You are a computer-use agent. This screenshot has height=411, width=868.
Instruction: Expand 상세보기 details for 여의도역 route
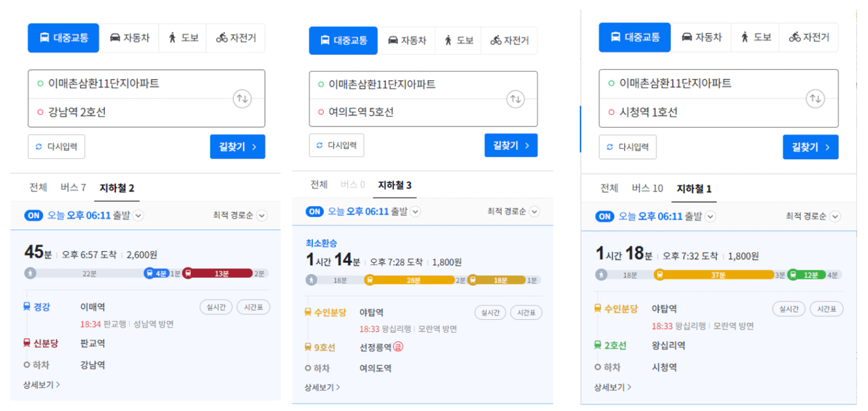(x=322, y=387)
